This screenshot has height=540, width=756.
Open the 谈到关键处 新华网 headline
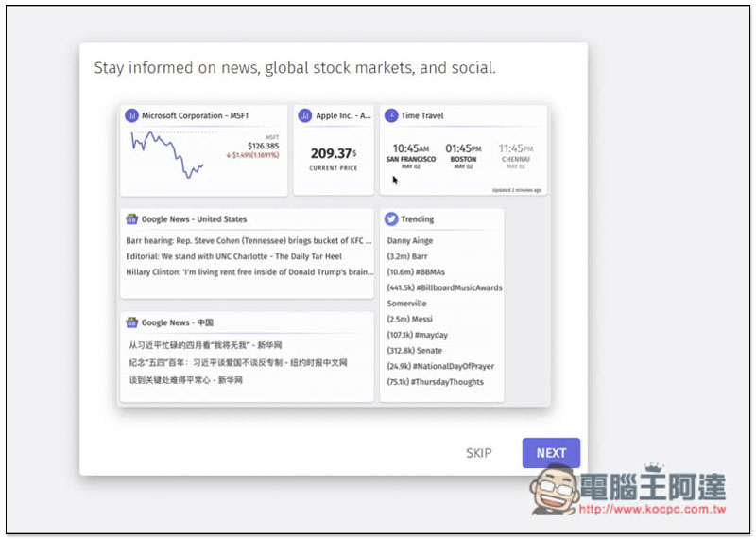pyautogui.click(x=185, y=380)
